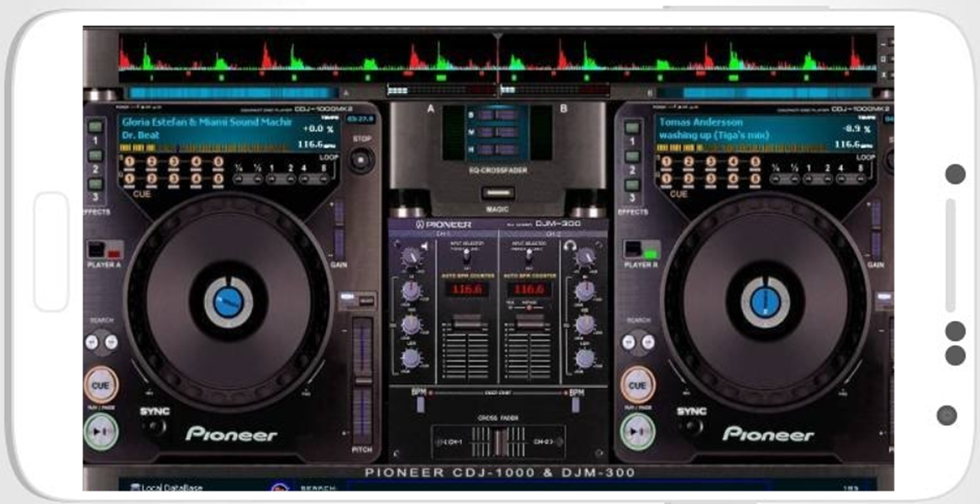The width and height of the screenshot is (980, 504).
Task: Set a 1 beat loop on Player A
Action: pyautogui.click(x=271, y=179)
